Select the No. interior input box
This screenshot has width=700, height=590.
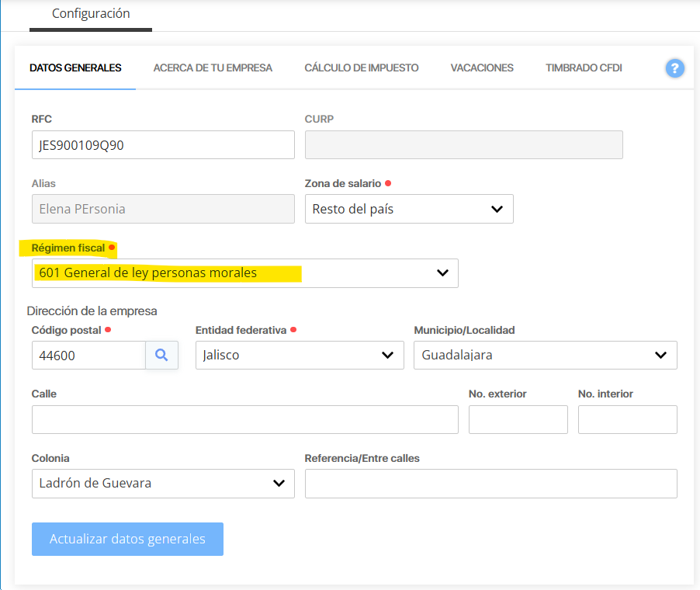click(627, 419)
